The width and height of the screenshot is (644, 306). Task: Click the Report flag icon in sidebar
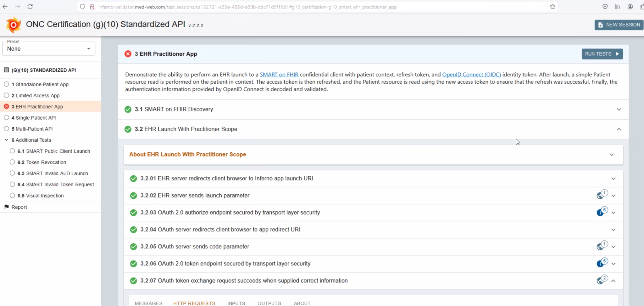6,207
